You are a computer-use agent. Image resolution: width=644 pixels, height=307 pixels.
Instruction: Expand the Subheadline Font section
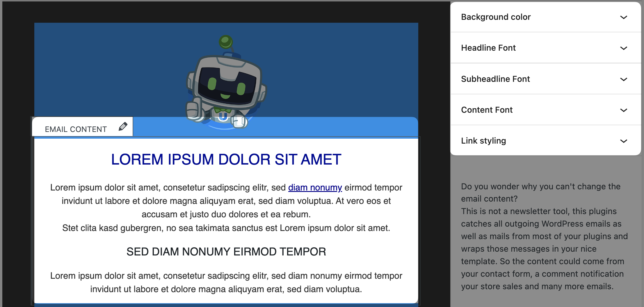point(495,79)
